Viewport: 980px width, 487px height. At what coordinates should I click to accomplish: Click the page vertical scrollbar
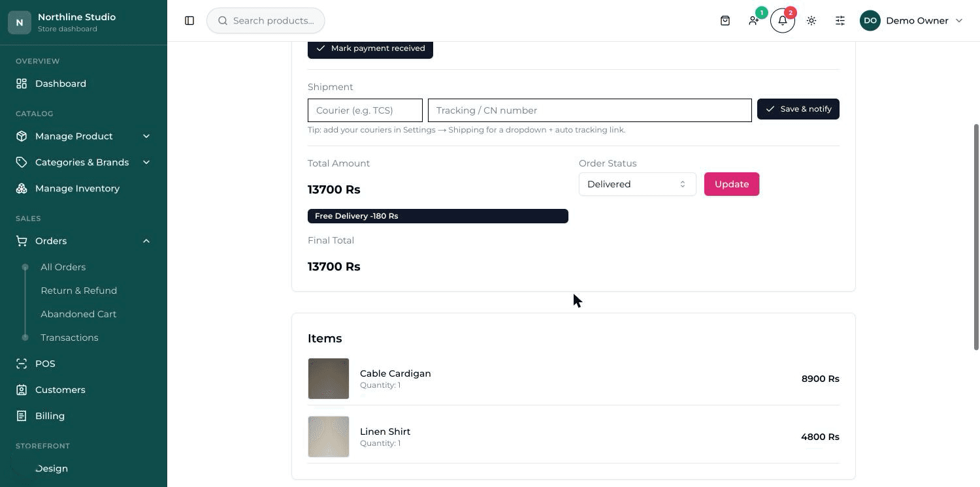click(x=976, y=237)
